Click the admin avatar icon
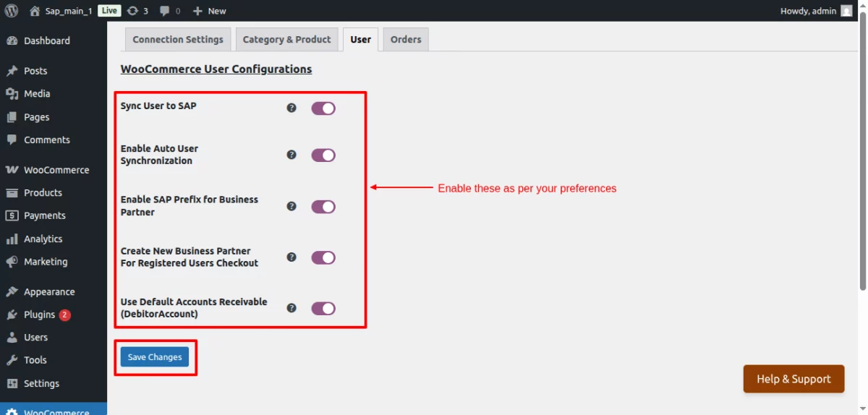 [x=846, y=11]
